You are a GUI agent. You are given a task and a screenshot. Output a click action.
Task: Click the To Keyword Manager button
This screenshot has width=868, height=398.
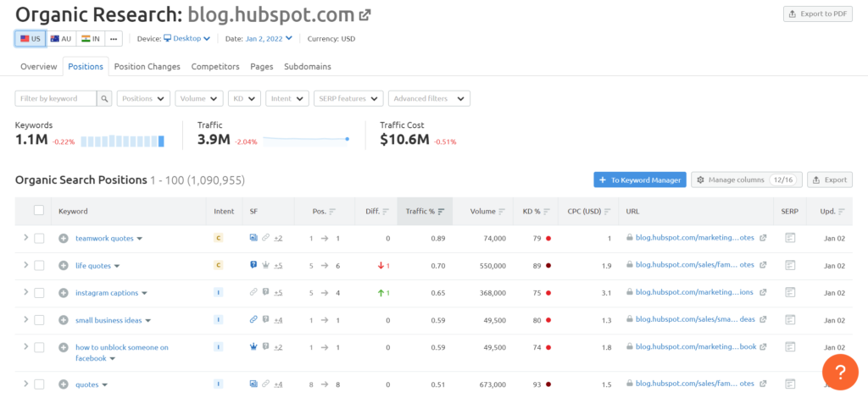pyautogui.click(x=640, y=180)
